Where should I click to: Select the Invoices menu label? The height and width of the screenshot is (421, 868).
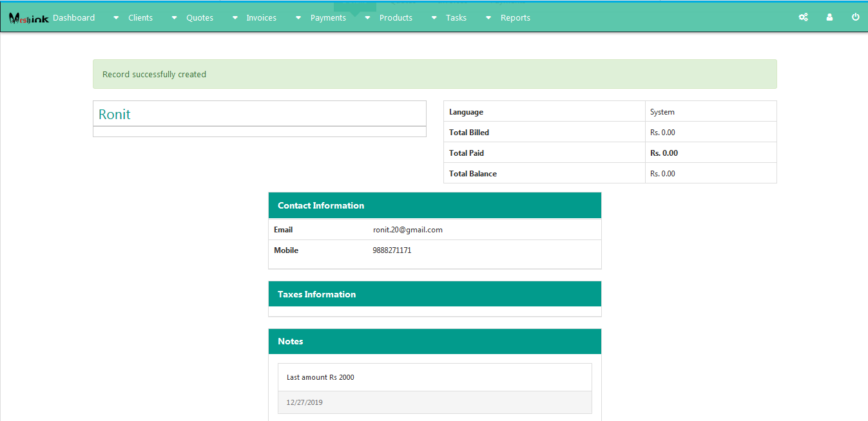coord(261,18)
